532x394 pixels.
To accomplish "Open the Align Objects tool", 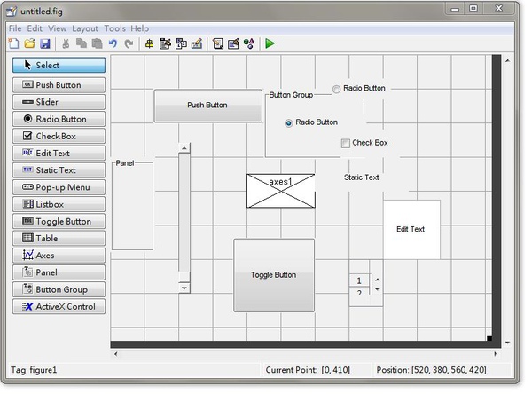I will (x=149, y=43).
